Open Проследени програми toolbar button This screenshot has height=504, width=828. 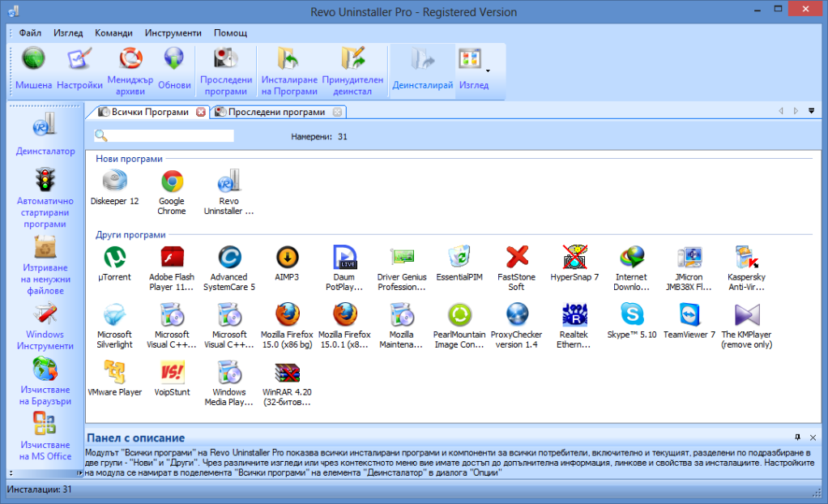[226, 71]
